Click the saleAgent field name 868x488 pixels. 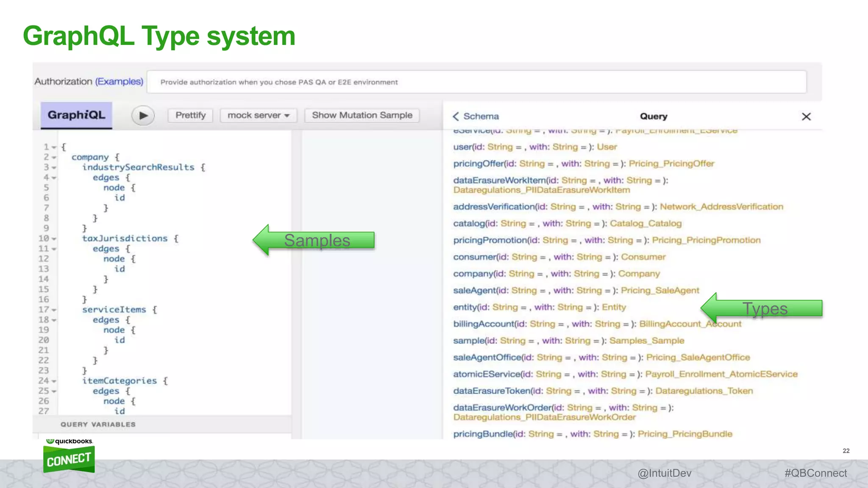(474, 290)
